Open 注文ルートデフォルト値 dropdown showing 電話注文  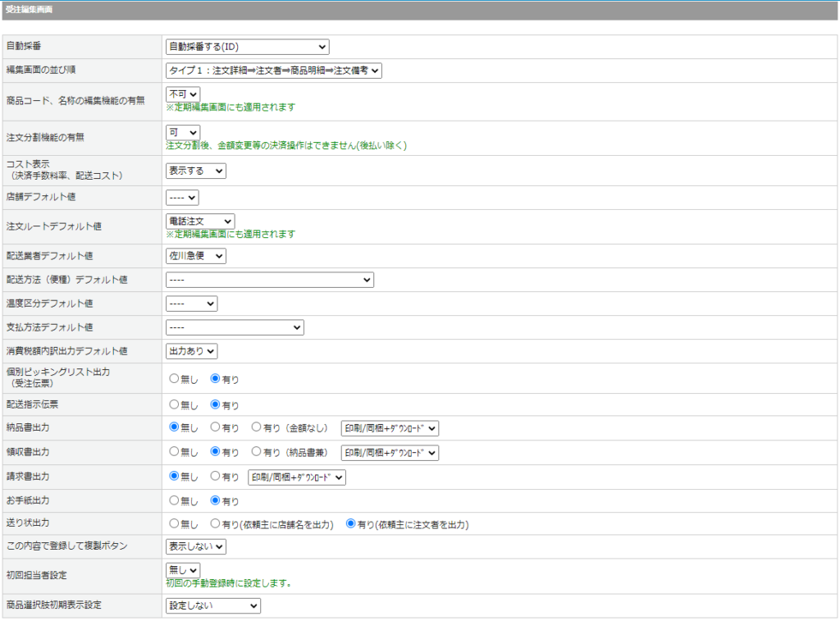pyautogui.click(x=200, y=221)
